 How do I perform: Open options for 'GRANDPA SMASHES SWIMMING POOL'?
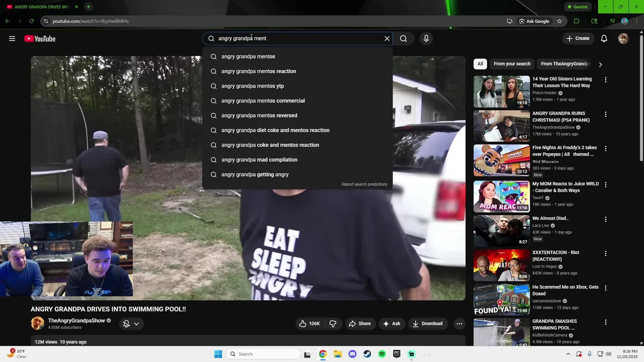click(605, 322)
